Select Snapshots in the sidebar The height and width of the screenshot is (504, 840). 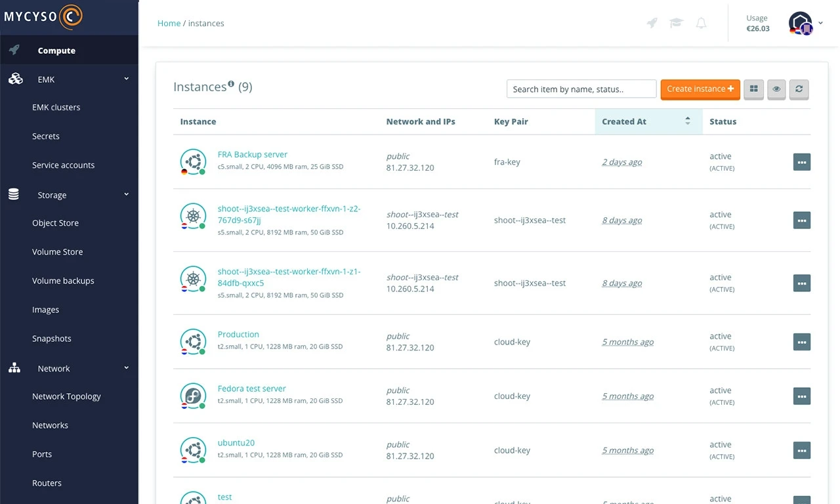click(51, 338)
